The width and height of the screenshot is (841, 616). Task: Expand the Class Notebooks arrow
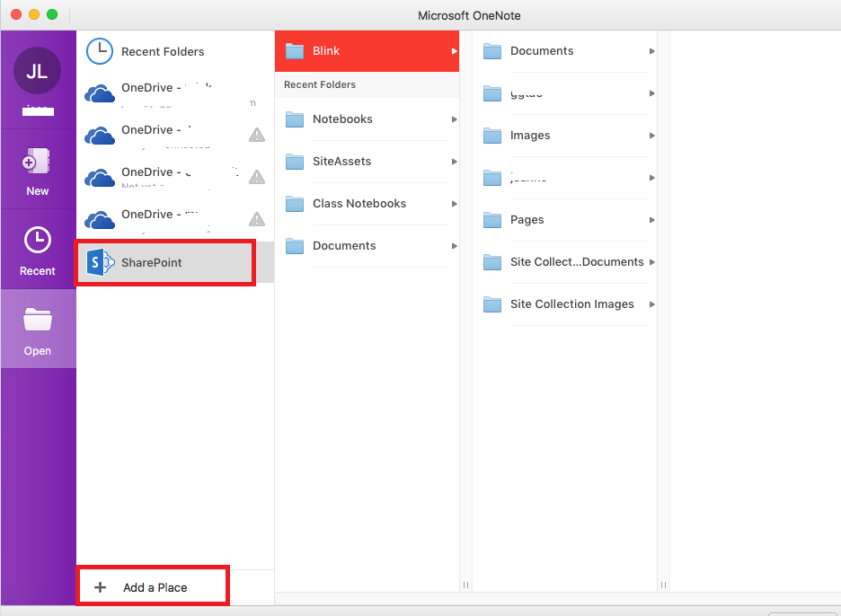[455, 204]
